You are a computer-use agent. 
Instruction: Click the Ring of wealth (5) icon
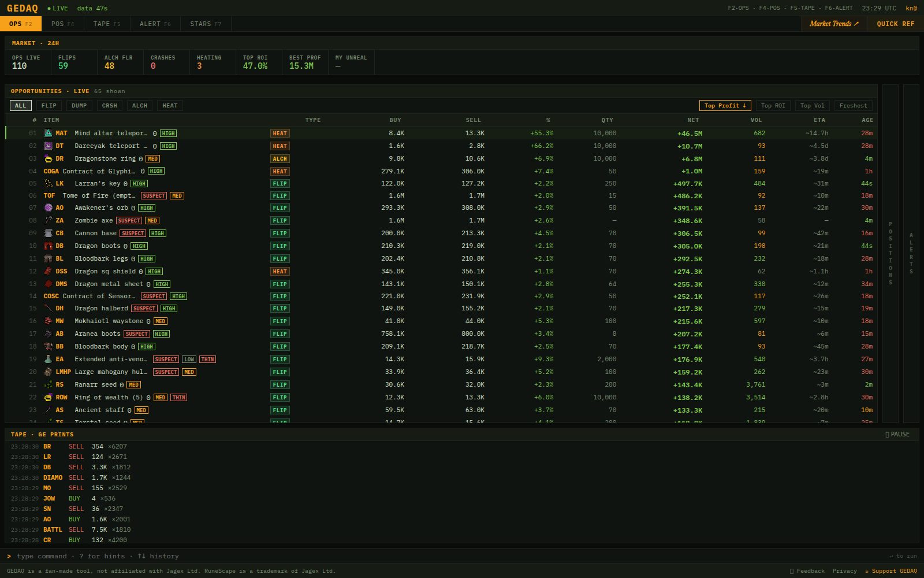coord(49,397)
